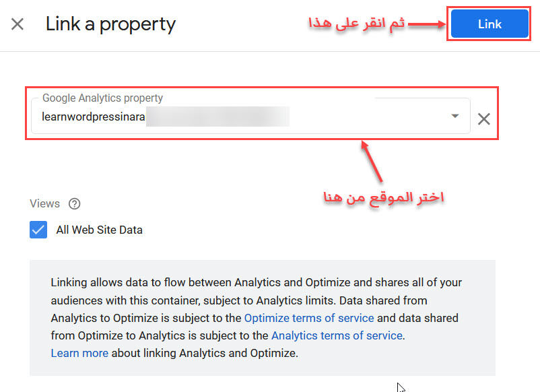Screen dimensions: 540x392
Task: Click the red arrow pointing at Link button
Action: [427, 24]
